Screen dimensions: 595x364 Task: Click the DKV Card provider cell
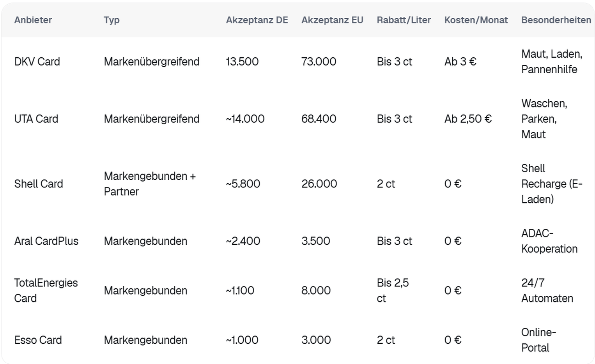[37, 62]
